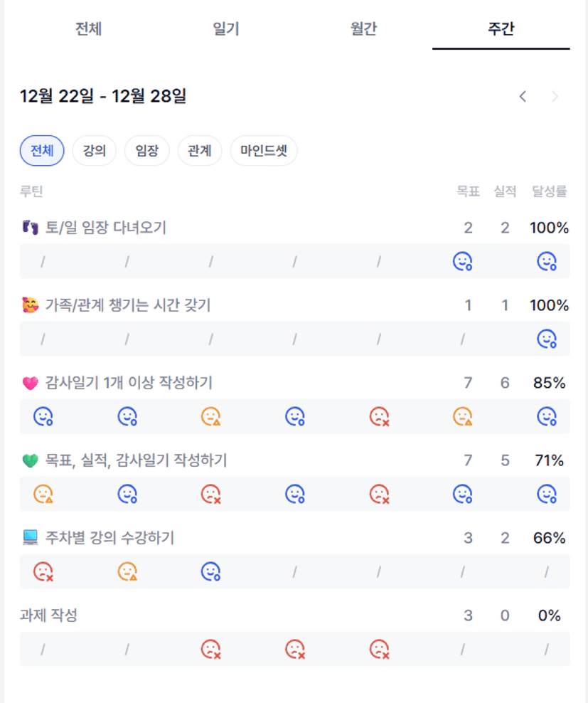588x703 pixels.
Task: Click first orange face in 목표, 실적, 감사일기 row
Action: tap(43, 493)
